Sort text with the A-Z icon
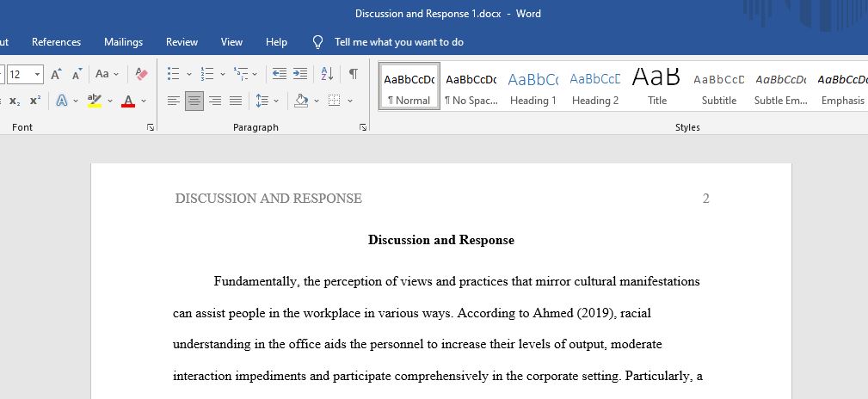Image resolution: width=868 pixels, height=399 pixels. tap(327, 74)
